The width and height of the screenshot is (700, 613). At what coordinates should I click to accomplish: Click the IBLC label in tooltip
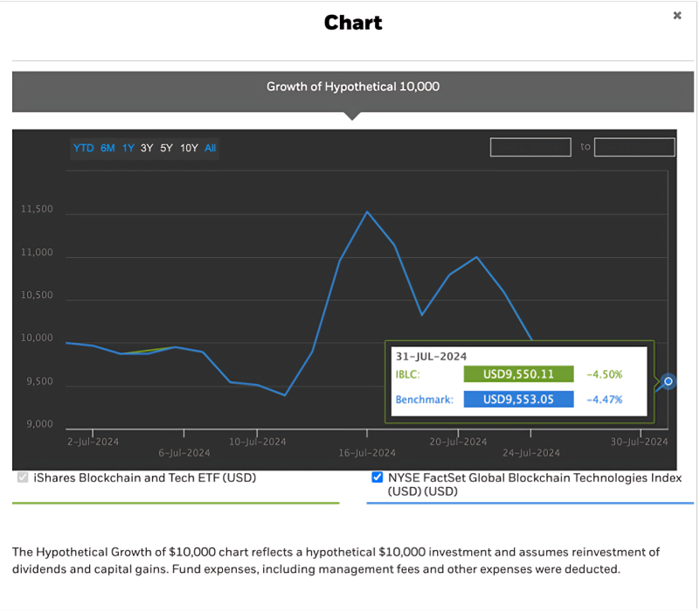tap(407, 374)
